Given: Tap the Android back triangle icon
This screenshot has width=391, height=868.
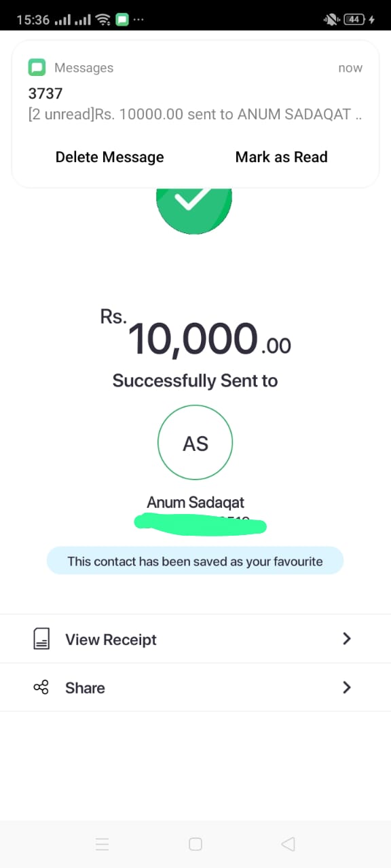Looking at the screenshot, I should 288,844.
